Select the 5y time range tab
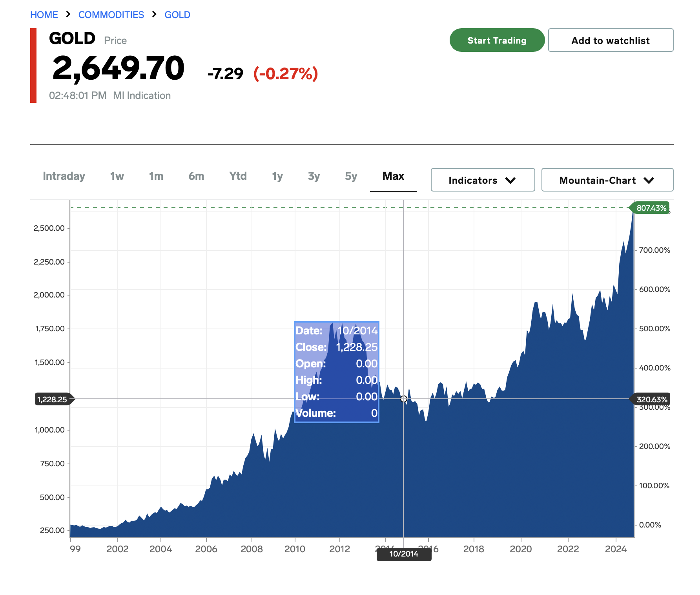Viewport: 700px width, 595px height. point(351,176)
